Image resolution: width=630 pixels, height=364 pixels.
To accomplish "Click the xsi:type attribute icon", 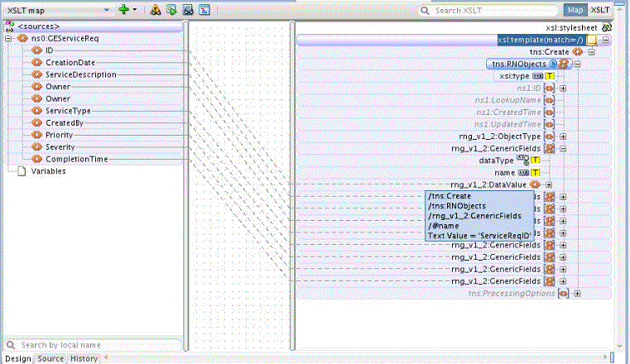I will [537, 76].
